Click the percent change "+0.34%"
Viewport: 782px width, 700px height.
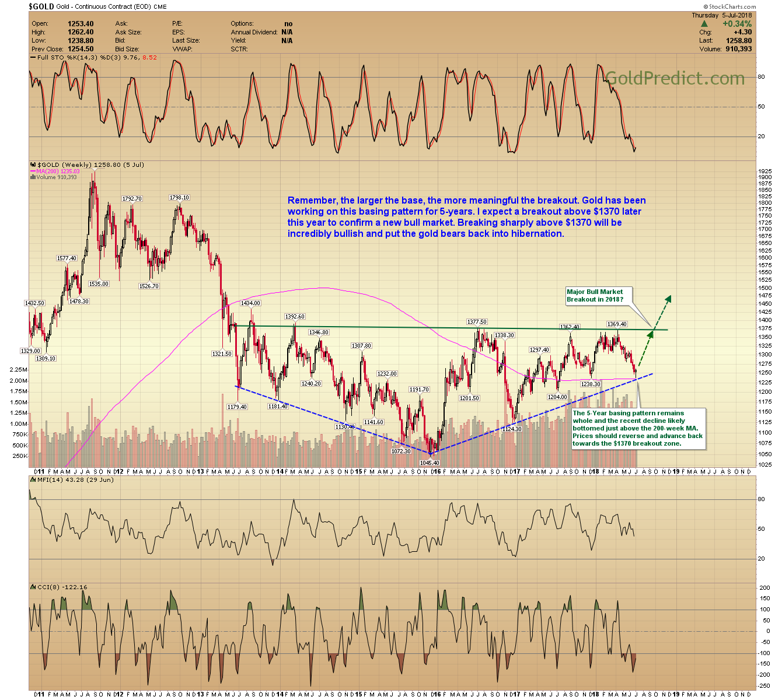click(737, 24)
